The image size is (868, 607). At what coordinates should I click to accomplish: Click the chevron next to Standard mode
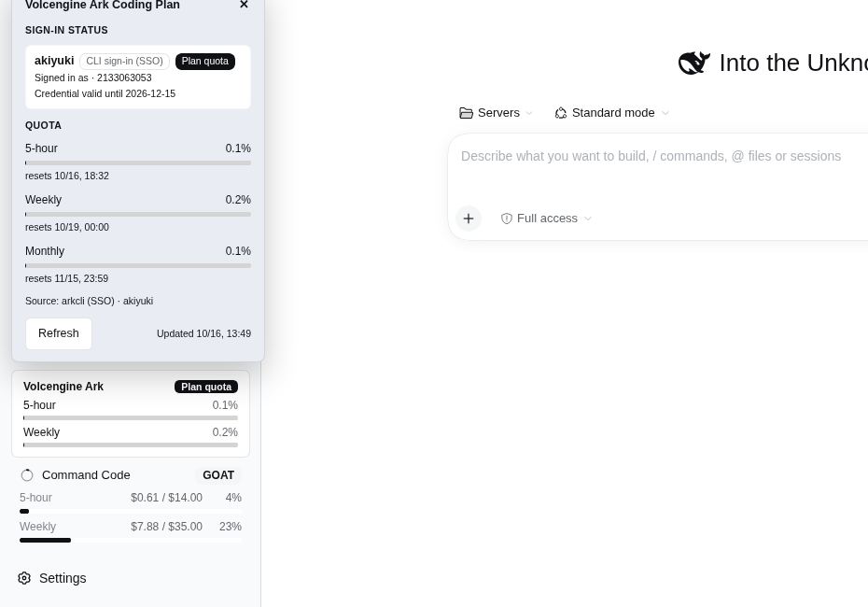(665, 113)
